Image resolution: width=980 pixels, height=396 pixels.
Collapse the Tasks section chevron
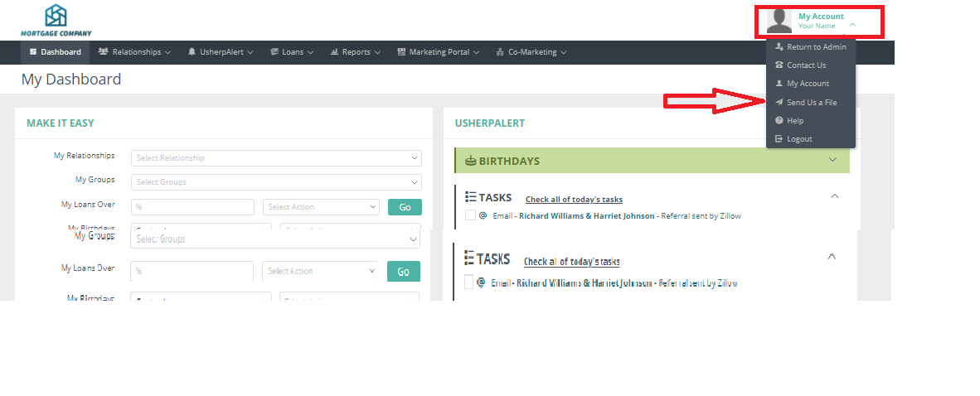834,196
